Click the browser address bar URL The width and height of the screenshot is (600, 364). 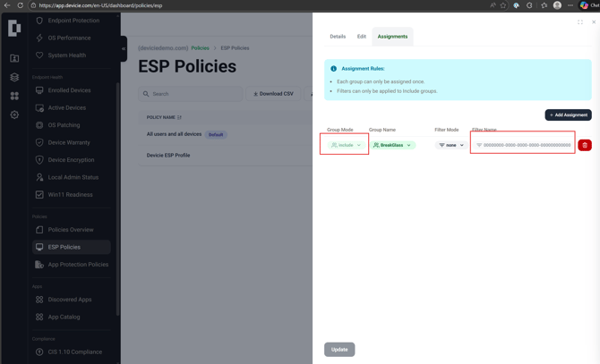[100, 5]
